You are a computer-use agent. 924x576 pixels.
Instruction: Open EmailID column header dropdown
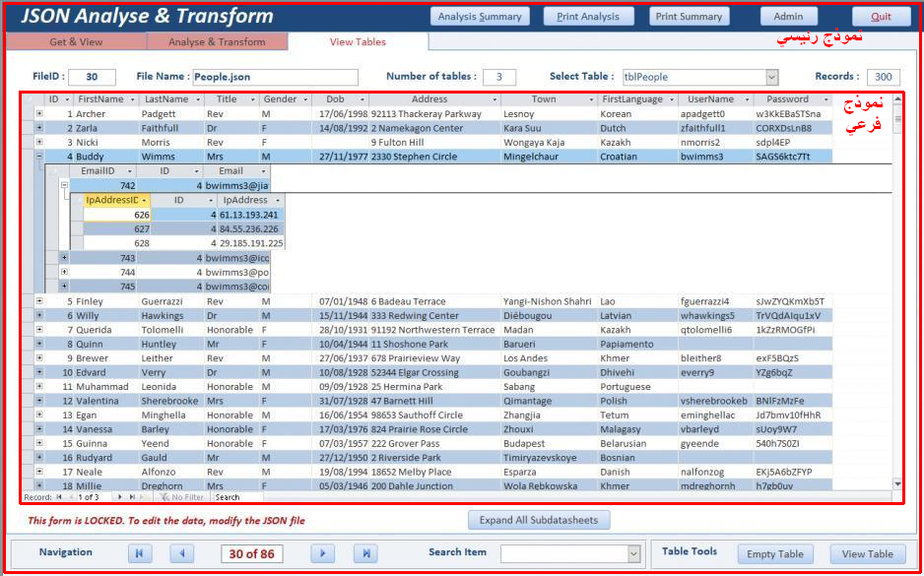130,170
